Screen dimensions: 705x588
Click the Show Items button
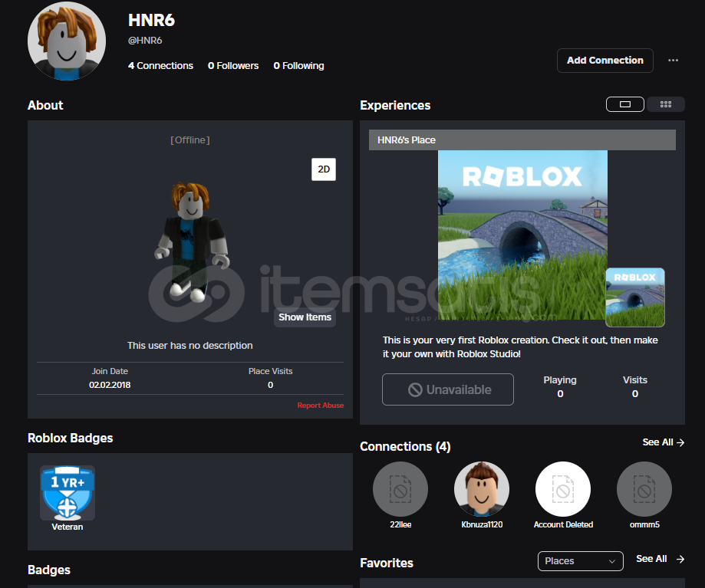[x=305, y=317]
